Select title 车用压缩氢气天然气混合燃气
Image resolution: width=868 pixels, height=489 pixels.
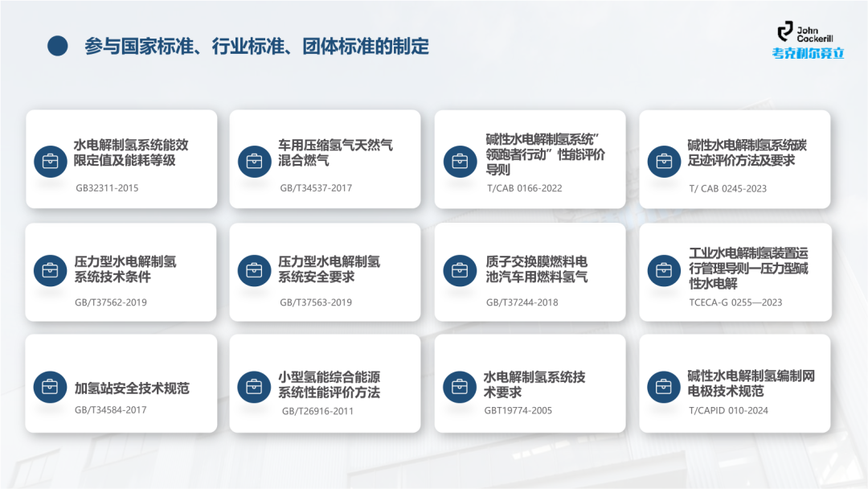(335, 153)
